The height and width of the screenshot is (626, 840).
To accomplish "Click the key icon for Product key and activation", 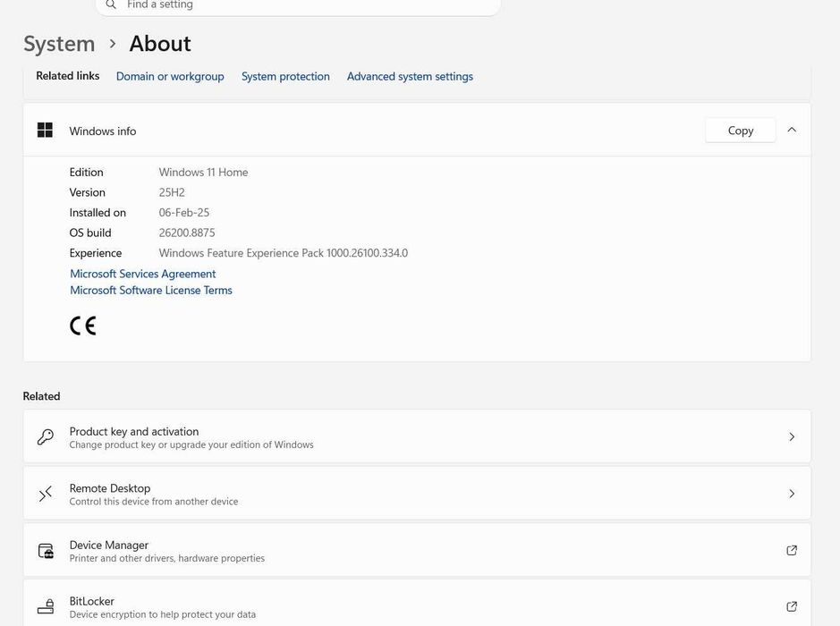I will [x=46, y=437].
